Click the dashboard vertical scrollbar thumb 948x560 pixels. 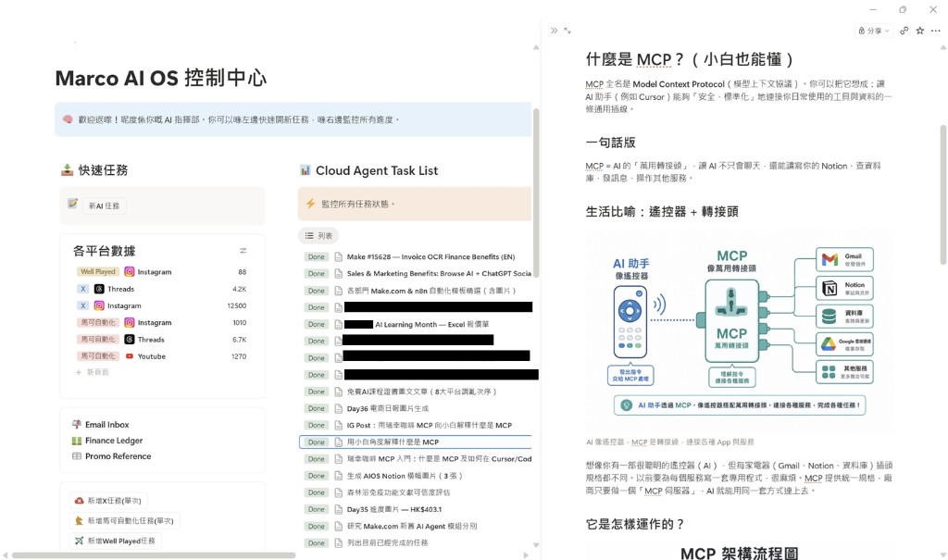click(x=536, y=193)
